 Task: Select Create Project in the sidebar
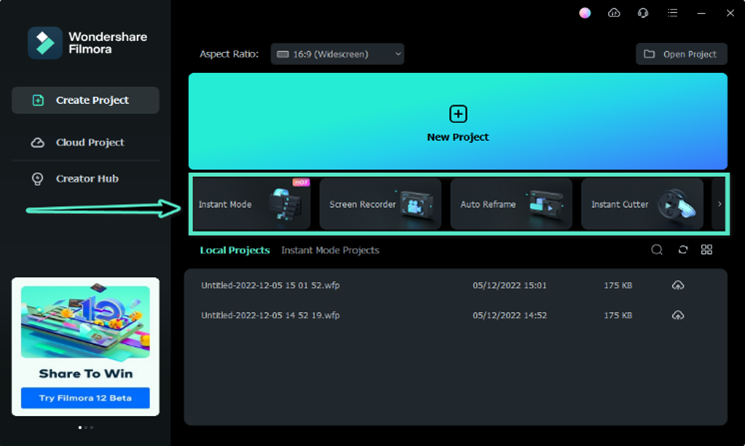[86, 100]
